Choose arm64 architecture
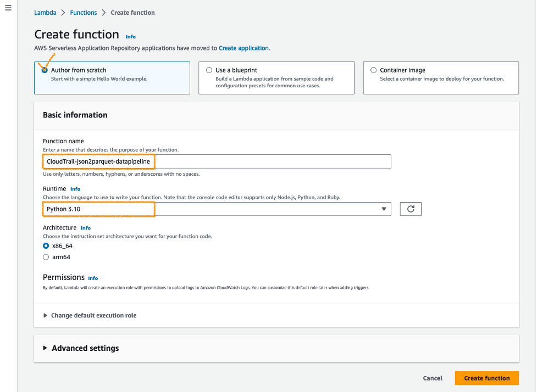 46,257
